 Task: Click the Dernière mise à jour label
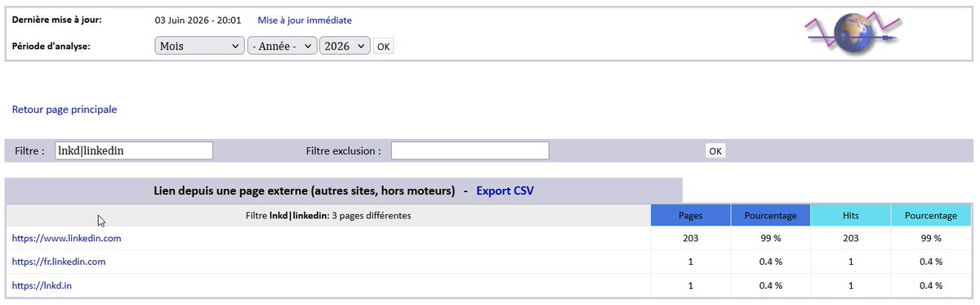click(x=58, y=20)
